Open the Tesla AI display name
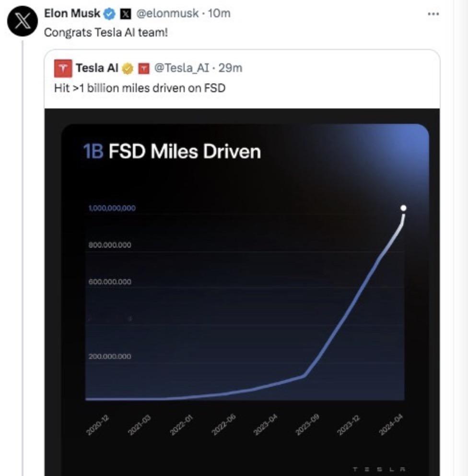The width and height of the screenshot is (468, 476). (97, 68)
